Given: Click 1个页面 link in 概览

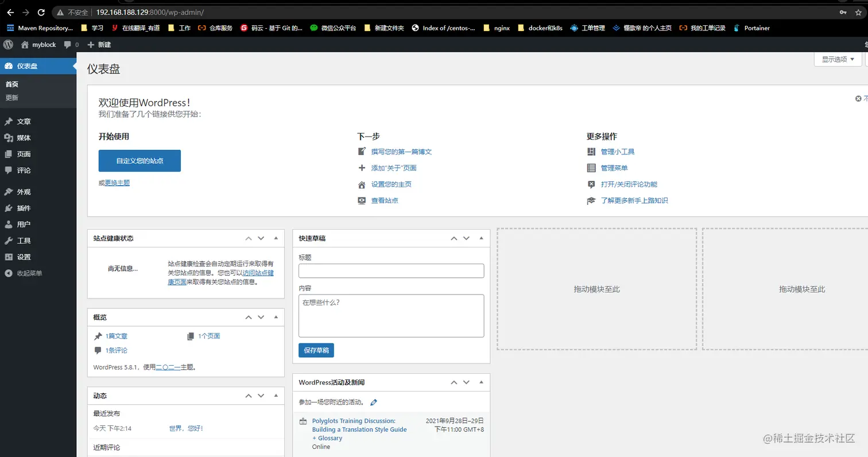Looking at the screenshot, I should coord(209,336).
